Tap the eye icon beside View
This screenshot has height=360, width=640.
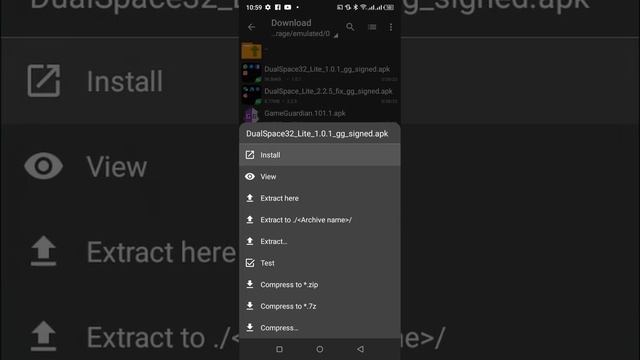point(250,177)
